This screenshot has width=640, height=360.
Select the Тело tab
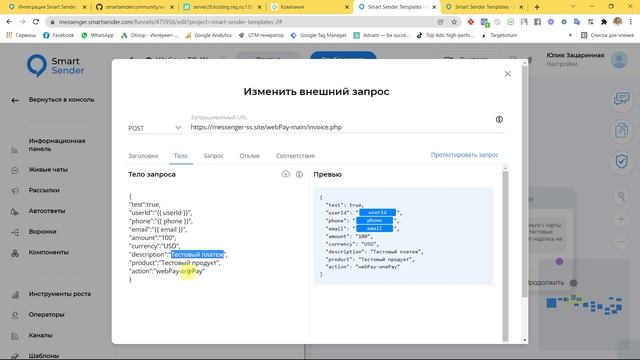(181, 156)
